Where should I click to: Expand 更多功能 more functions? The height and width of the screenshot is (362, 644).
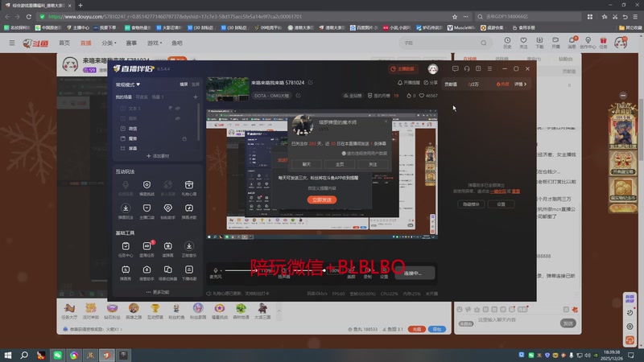[158, 292]
